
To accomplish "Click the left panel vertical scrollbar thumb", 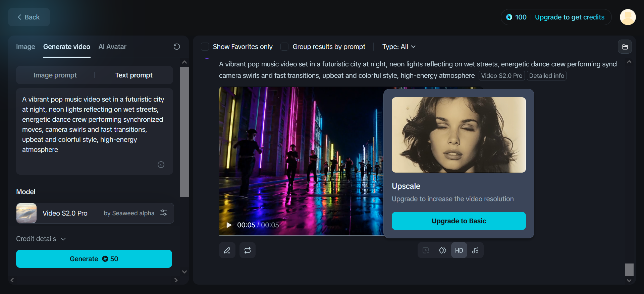I will click(184, 132).
